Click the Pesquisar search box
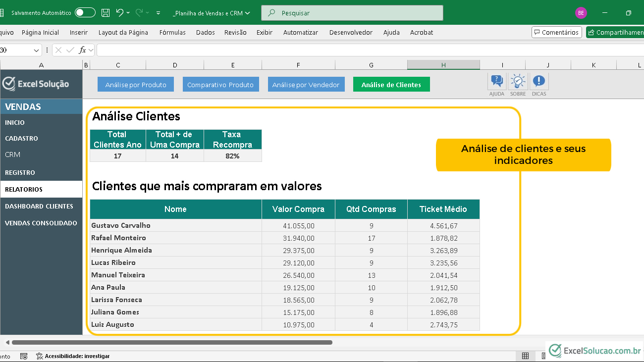 click(x=352, y=13)
